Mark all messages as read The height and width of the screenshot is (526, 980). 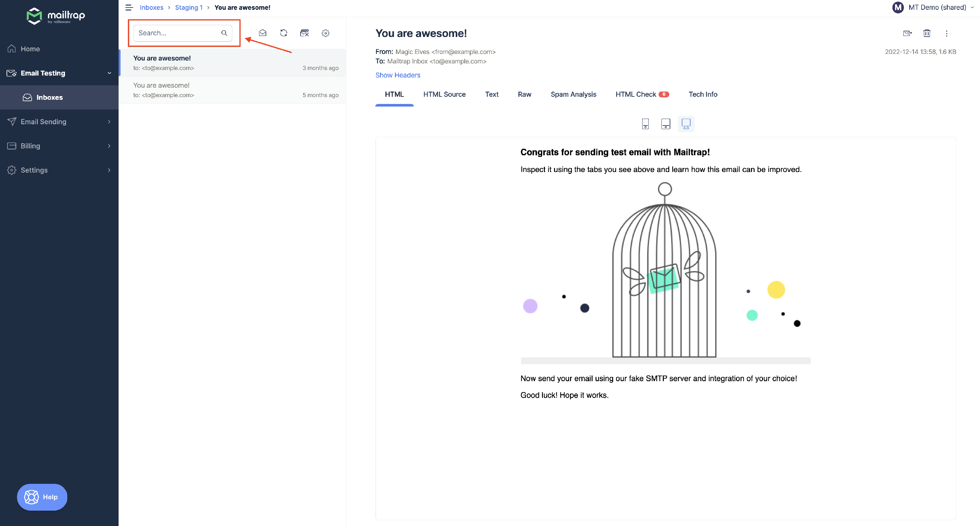point(263,33)
